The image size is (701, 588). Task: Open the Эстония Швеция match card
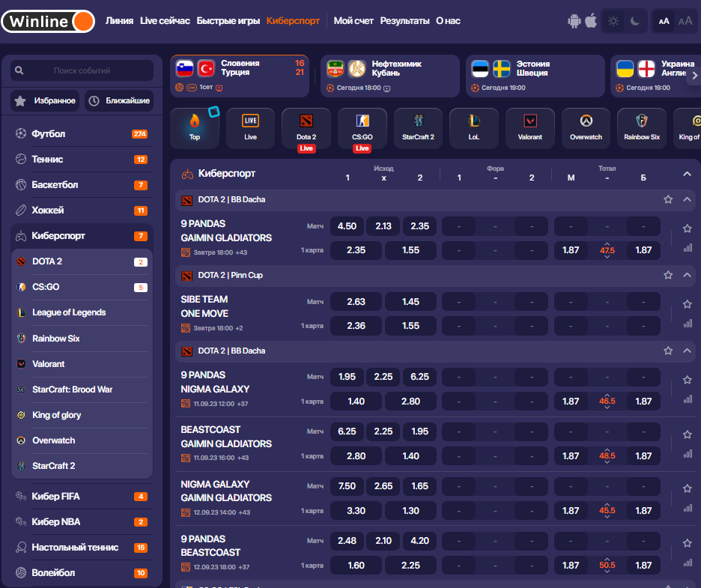535,76
